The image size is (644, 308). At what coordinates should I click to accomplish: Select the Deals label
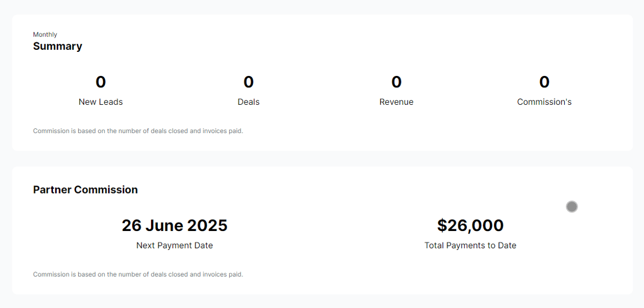248,102
